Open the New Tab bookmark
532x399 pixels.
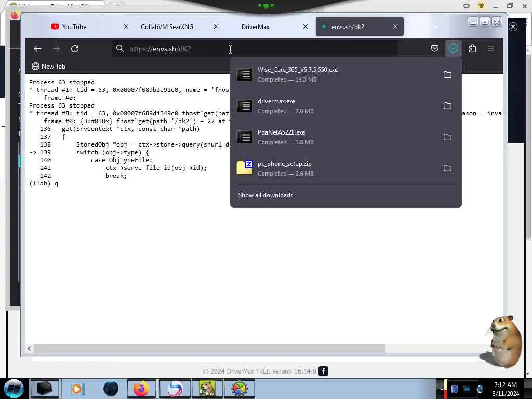pyautogui.click(x=48, y=66)
